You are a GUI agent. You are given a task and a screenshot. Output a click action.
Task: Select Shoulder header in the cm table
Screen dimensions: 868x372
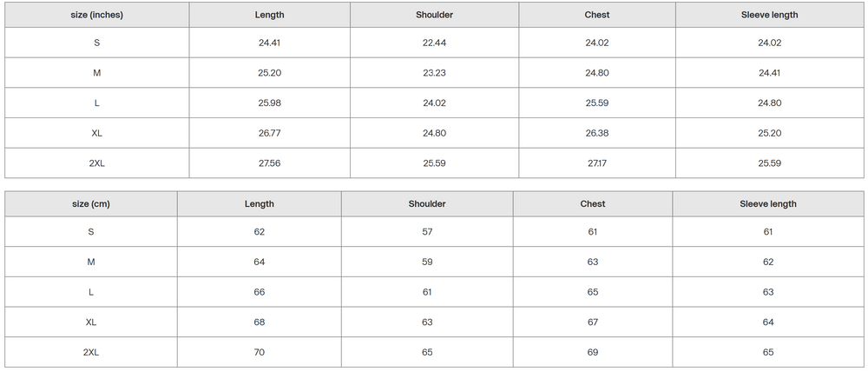(x=427, y=204)
